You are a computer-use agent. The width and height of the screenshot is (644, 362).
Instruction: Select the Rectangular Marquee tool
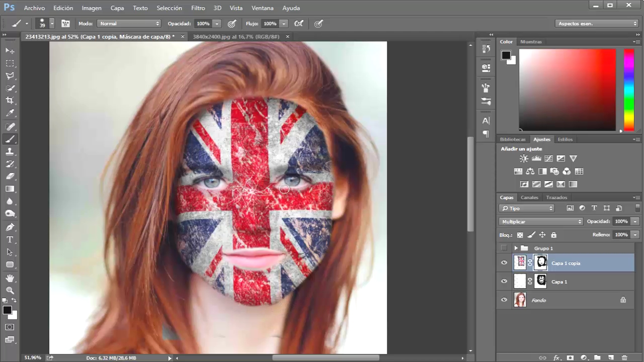coord(10,63)
